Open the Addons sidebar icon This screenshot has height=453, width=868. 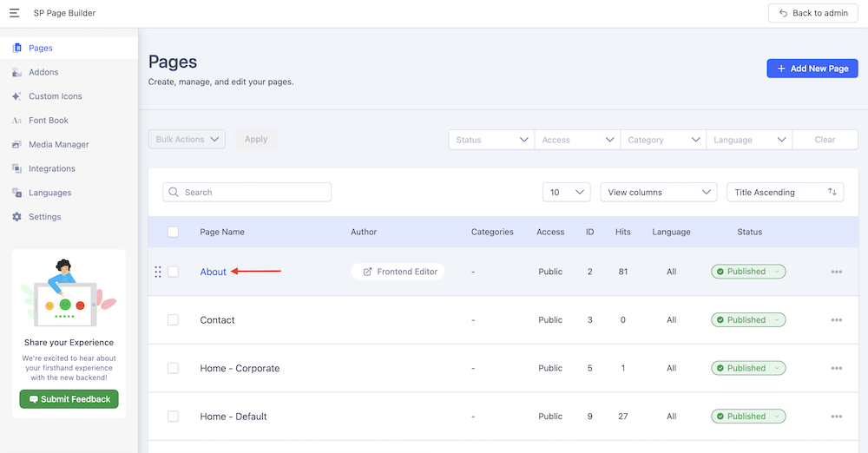17,72
